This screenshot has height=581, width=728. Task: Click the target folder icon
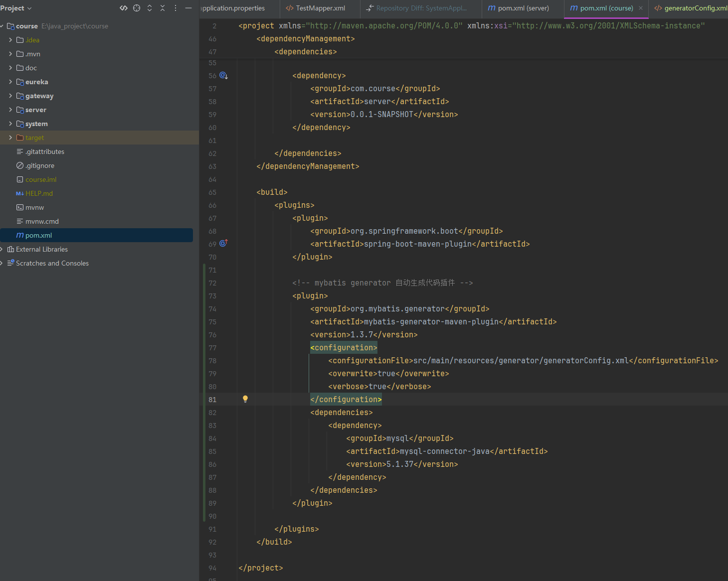pos(20,138)
